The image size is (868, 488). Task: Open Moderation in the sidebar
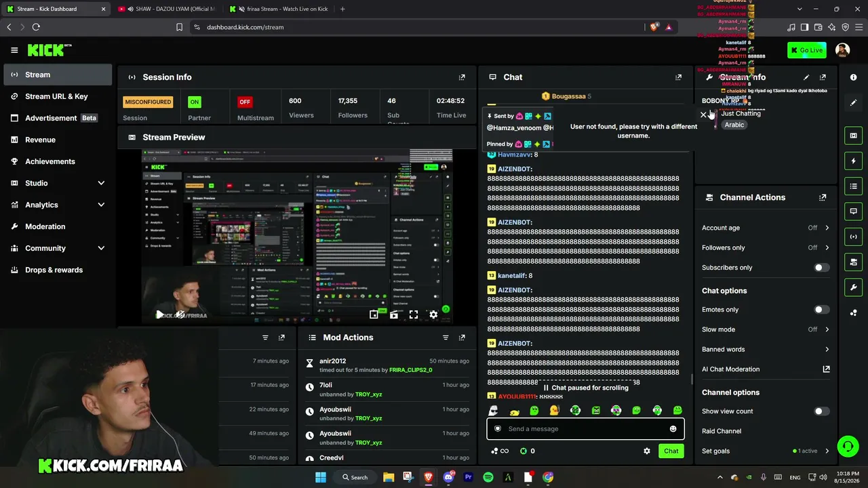[x=58, y=226]
